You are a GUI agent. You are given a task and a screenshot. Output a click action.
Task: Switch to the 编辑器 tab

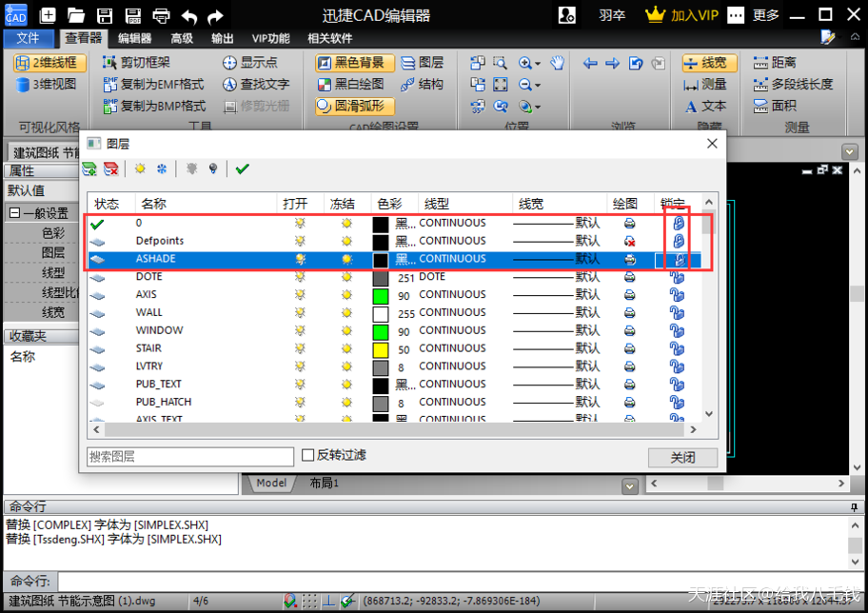(134, 38)
